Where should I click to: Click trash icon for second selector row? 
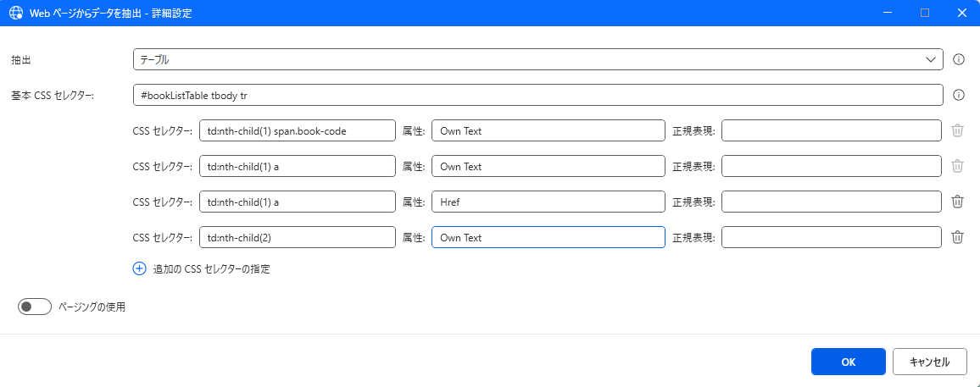[x=957, y=166]
